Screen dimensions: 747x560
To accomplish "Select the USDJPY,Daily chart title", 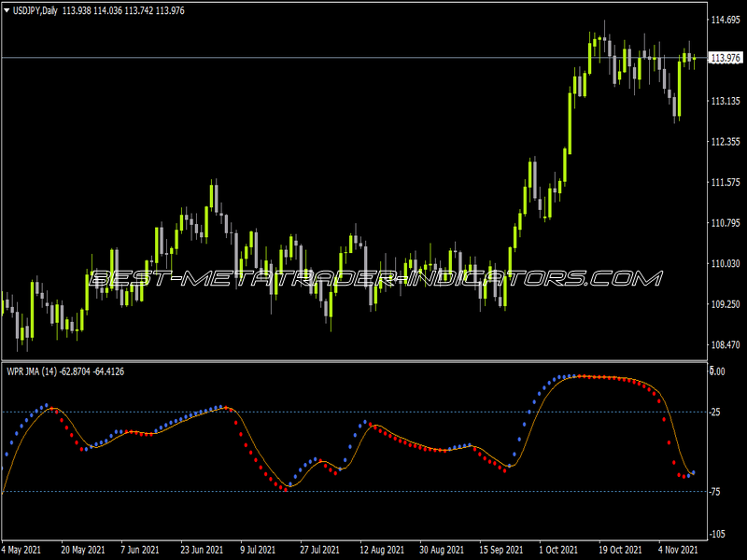I will pyautogui.click(x=35, y=10).
